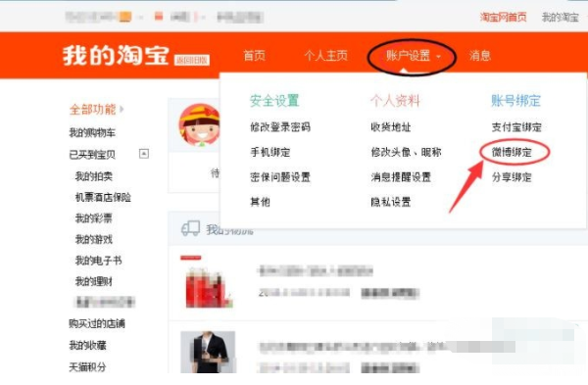Open 收货地址 settings
588x385 pixels.
(391, 127)
